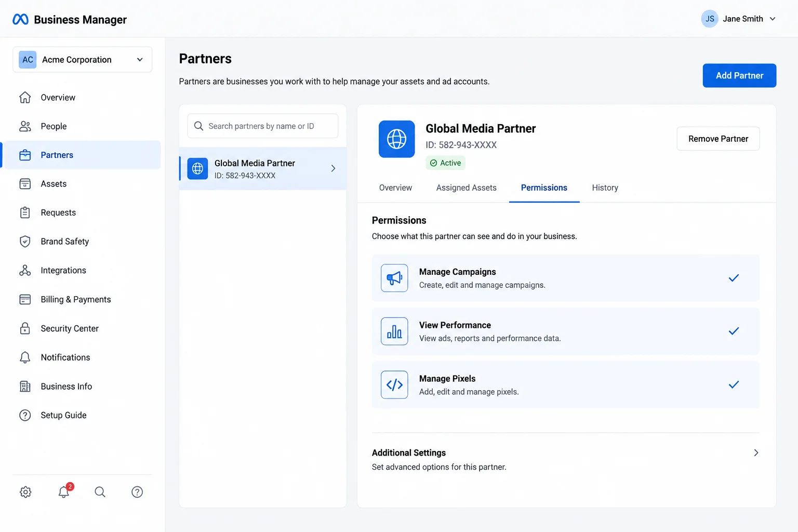Screen dimensions: 798x532
Task: Open alerts bell with red badge
Action: (x=64, y=491)
